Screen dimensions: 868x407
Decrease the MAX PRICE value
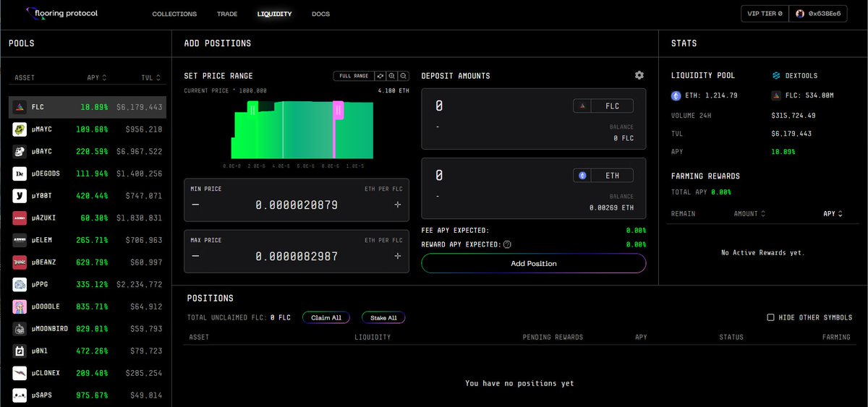coord(195,257)
